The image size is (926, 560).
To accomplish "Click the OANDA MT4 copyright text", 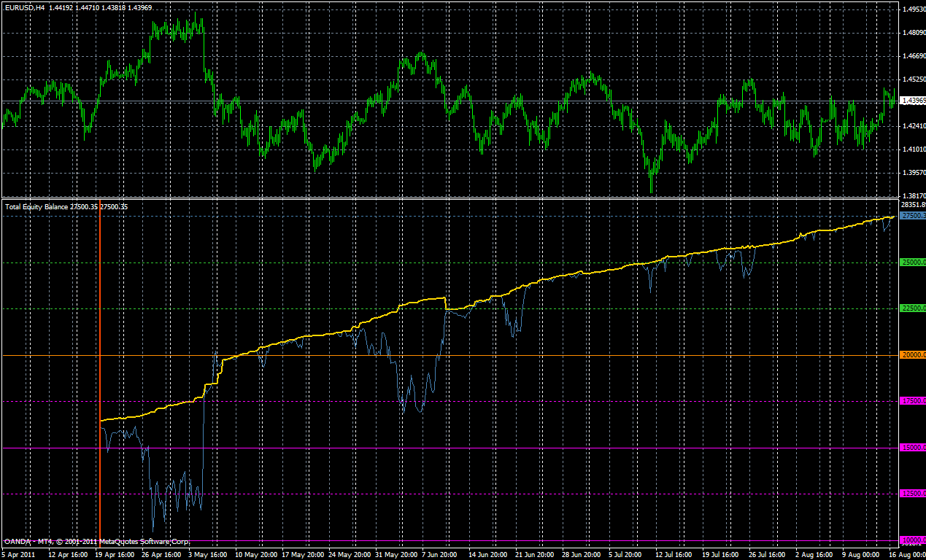I will coord(97,542).
